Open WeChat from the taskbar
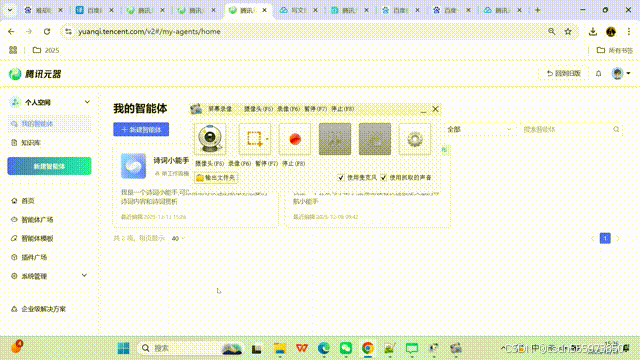640x360 pixels. click(x=346, y=348)
